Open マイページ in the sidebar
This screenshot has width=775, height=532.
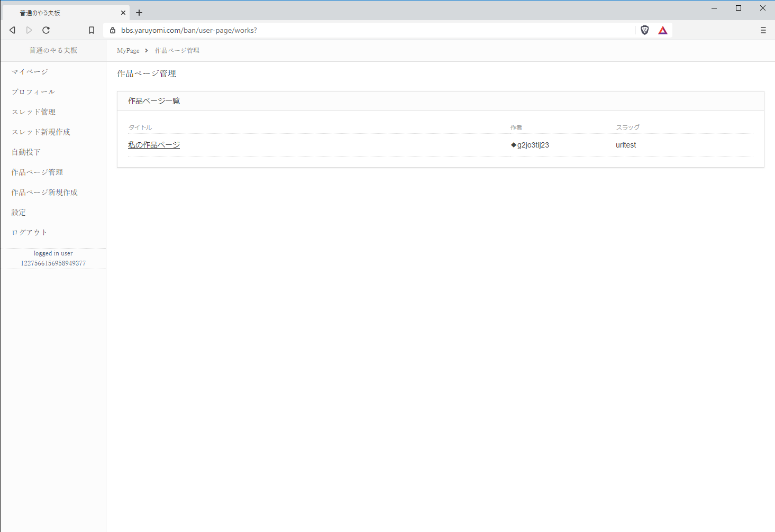30,71
